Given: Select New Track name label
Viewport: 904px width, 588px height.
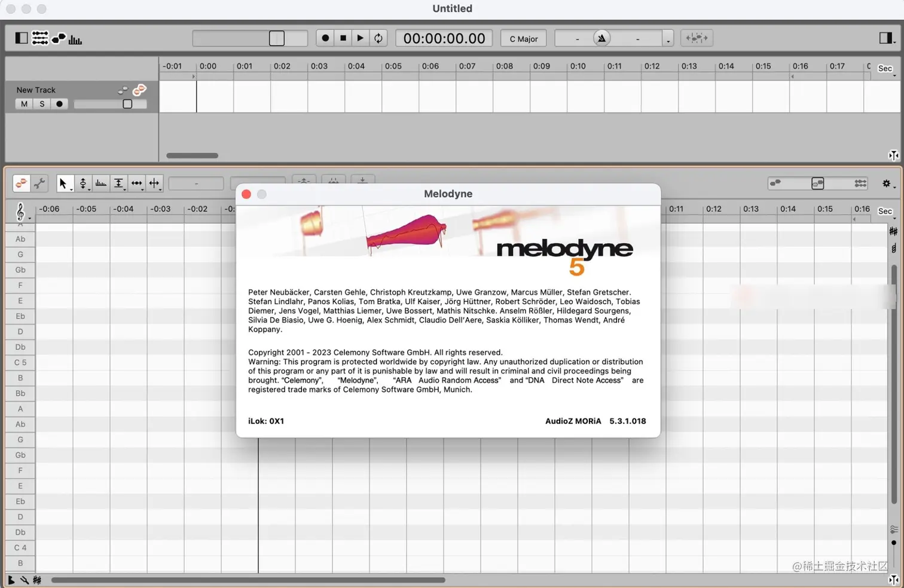Looking at the screenshot, I should [x=36, y=90].
